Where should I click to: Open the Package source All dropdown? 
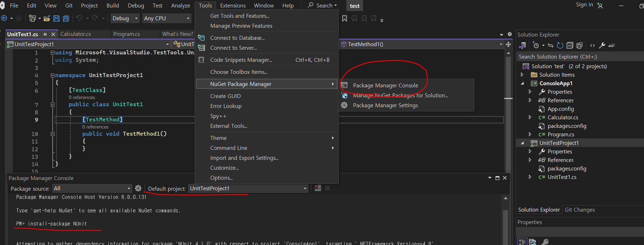[92, 188]
